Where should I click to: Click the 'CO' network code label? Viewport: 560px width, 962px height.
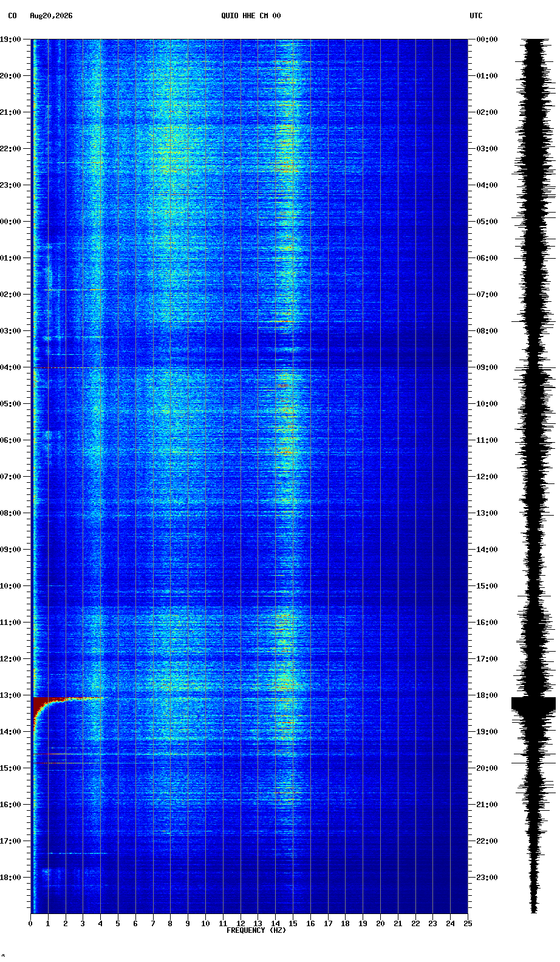point(12,16)
